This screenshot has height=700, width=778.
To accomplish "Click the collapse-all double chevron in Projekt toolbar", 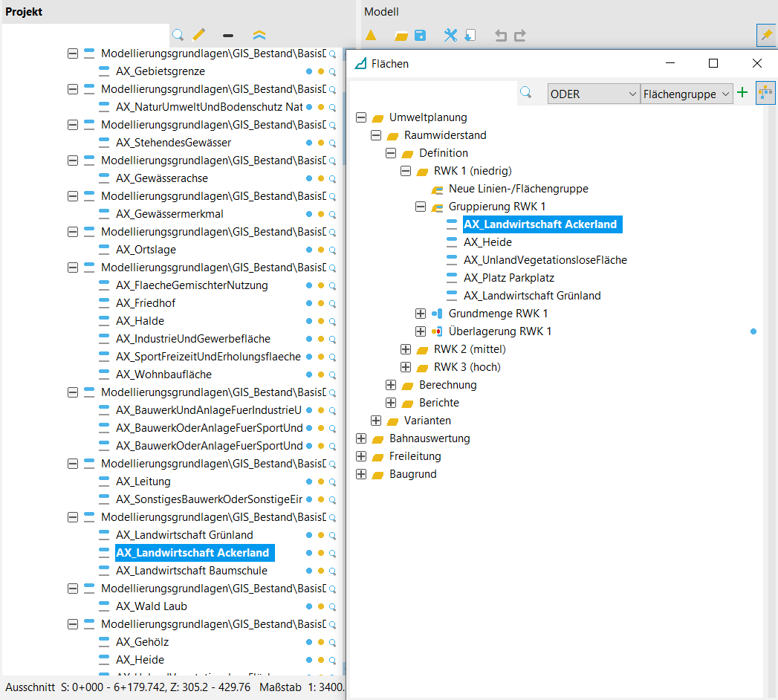I will click(259, 35).
